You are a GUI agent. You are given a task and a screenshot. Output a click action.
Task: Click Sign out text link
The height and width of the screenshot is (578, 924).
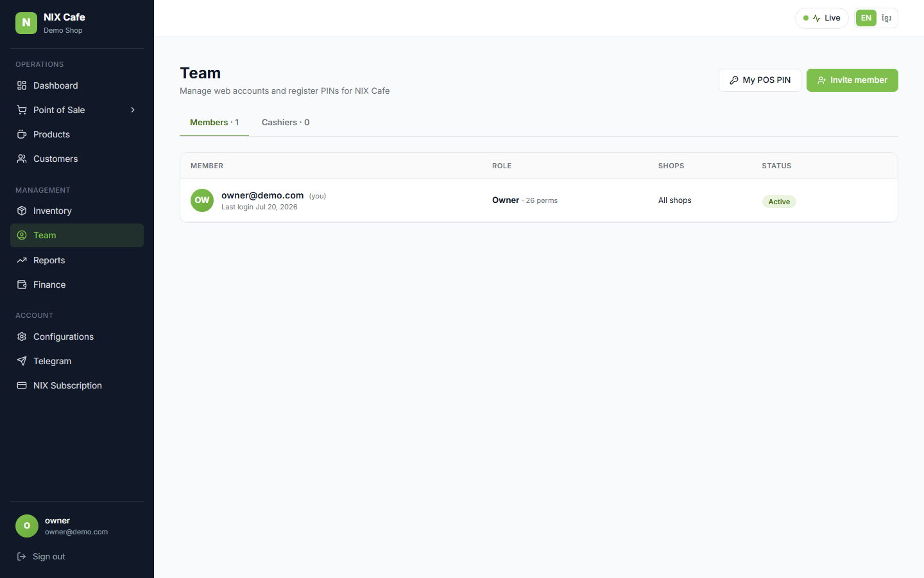(49, 556)
